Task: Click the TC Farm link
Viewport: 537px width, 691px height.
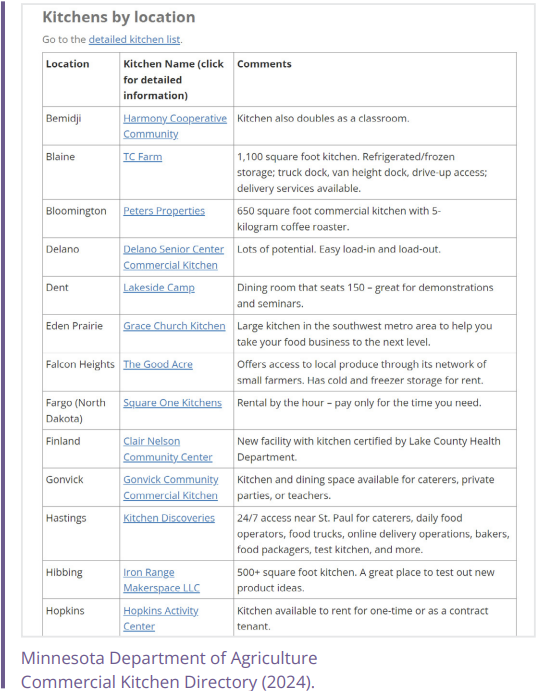Action: tap(143, 157)
